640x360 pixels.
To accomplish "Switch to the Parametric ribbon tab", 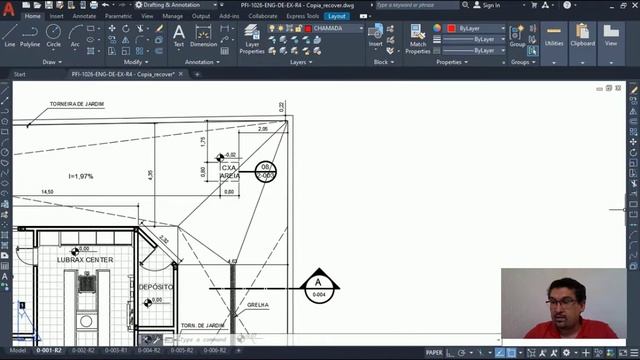I will coord(118,16).
